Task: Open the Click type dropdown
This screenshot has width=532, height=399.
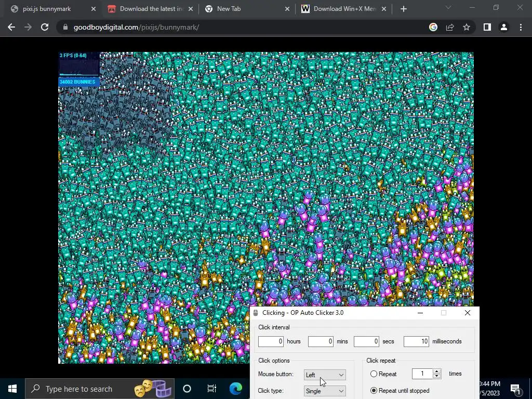Action: [325, 391]
